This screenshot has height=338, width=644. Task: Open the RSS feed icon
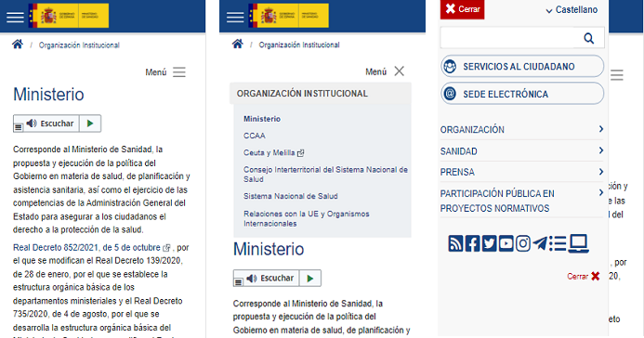point(455,243)
